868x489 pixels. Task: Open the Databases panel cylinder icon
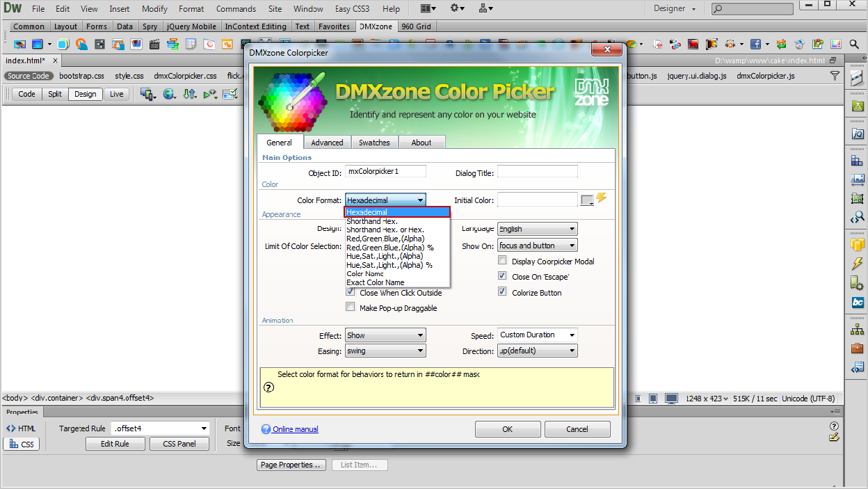point(858,244)
